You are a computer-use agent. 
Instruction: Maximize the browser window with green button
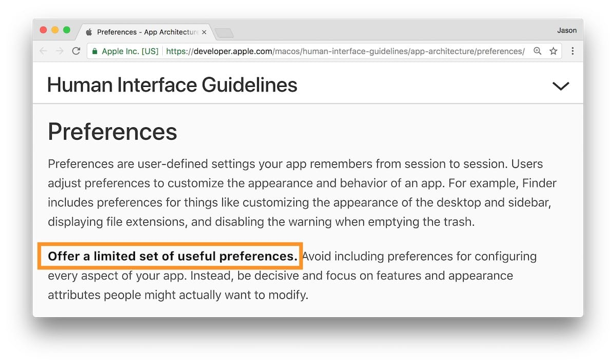[x=67, y=30]
